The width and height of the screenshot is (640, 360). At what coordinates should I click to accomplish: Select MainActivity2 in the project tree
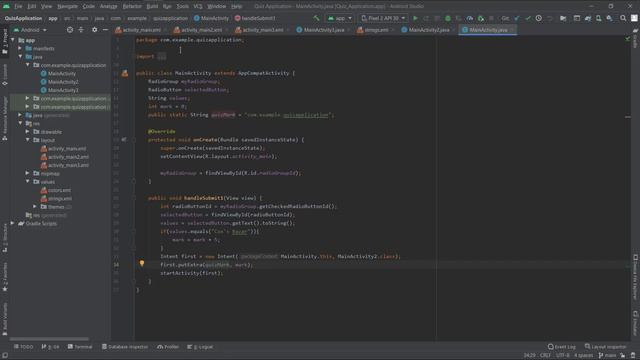coord(63,82)
